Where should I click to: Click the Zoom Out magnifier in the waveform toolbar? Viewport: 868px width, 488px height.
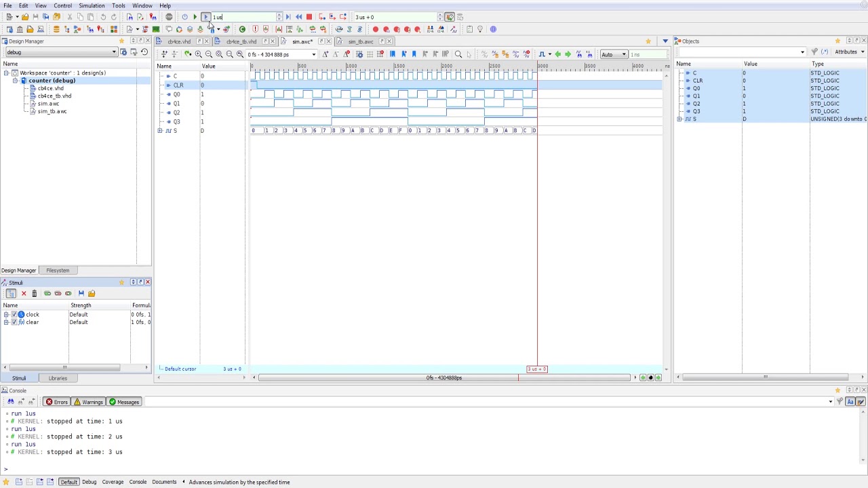[208, 54]
